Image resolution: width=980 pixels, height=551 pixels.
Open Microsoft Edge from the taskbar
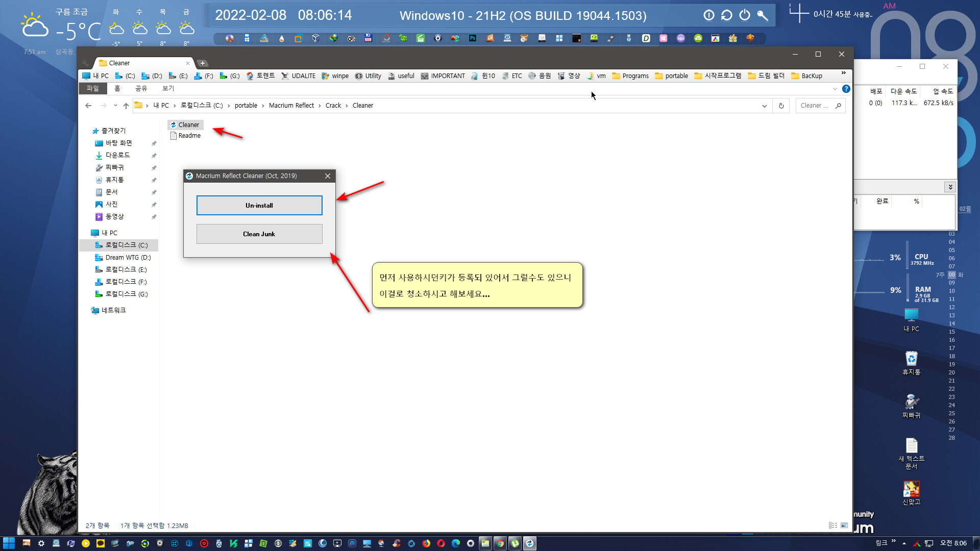pyautogui.click(x=456, y=544)
